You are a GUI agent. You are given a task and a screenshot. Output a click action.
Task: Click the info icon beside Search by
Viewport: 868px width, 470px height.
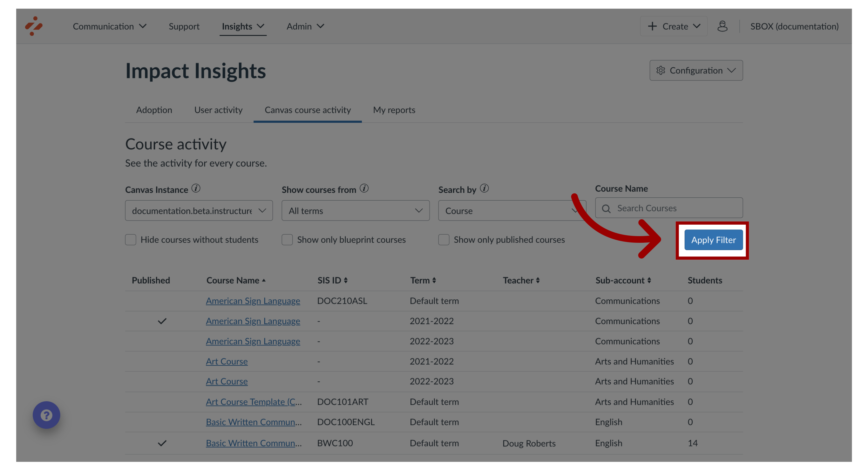click(484, 188)
